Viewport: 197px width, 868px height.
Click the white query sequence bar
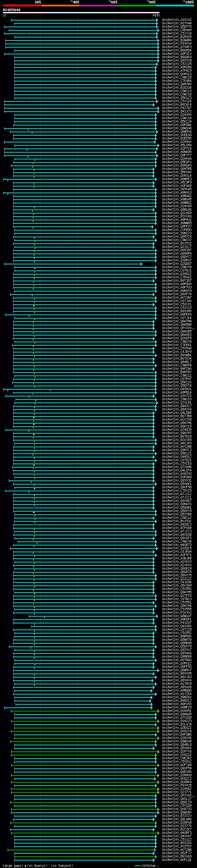click(x=81, y=13)
